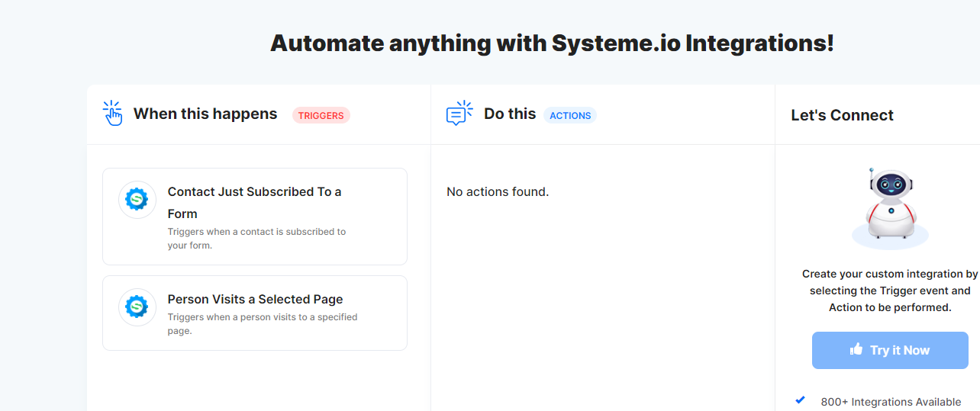Click the hand-pointer icon beside When this happens
Viewport: 980px width, 411px height.
[x=113, y=114]
